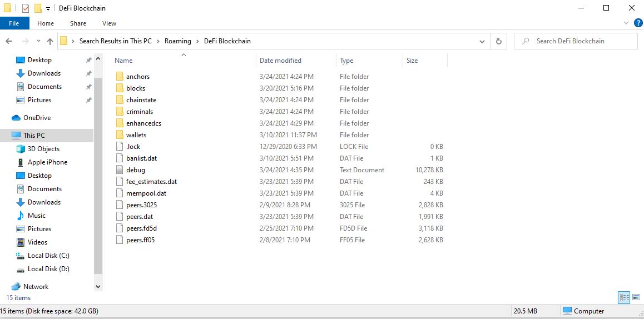This screenshot has width=644, height=319.
Task: Navigate to Roaming in breadcrumb
Action: 178,41
